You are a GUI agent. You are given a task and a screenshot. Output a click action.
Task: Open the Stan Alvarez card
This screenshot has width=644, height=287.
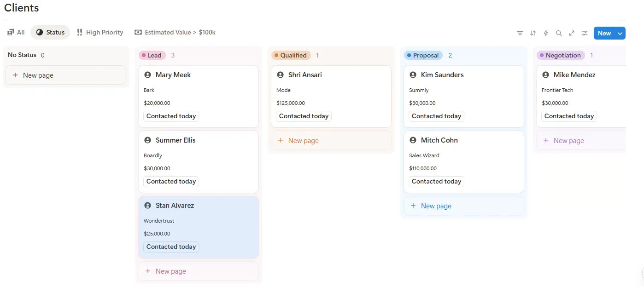[199, 227]
